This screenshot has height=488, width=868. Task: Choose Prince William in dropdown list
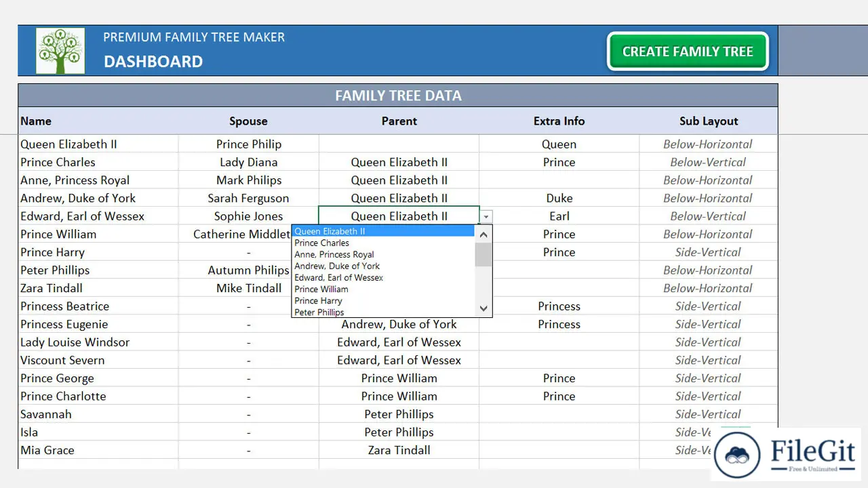(x=384, y=289)
